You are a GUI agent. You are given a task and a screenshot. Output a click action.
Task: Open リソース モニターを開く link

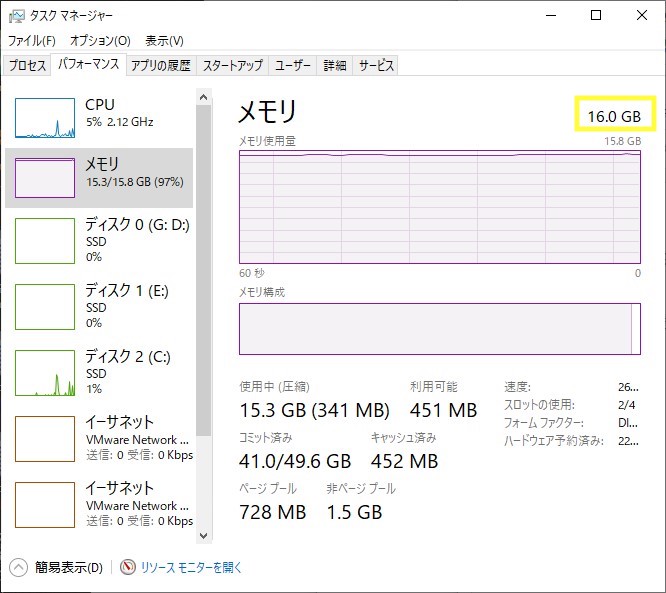191,568
